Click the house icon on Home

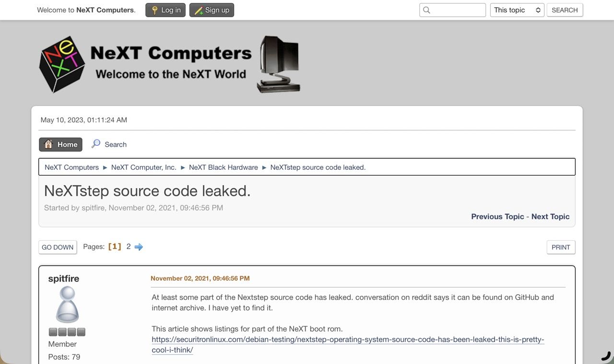coord(48,144)
